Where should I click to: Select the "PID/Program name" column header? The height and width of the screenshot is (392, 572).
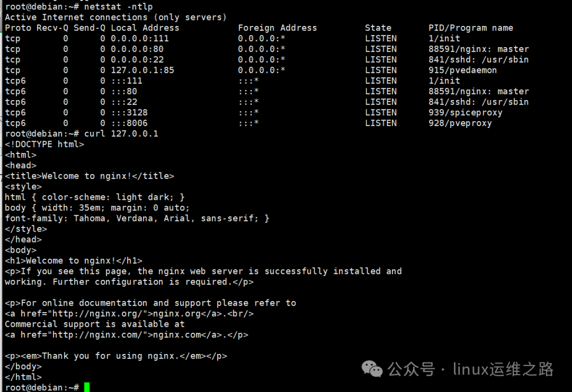click(470, 28)
